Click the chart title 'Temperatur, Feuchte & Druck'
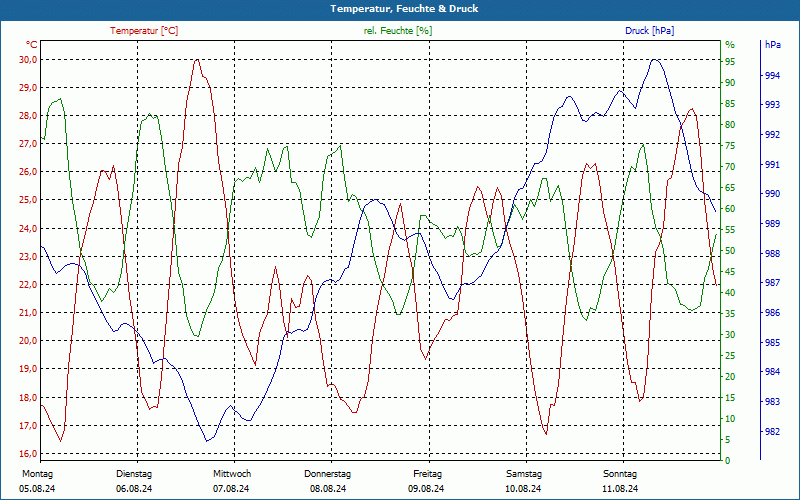 404,9
